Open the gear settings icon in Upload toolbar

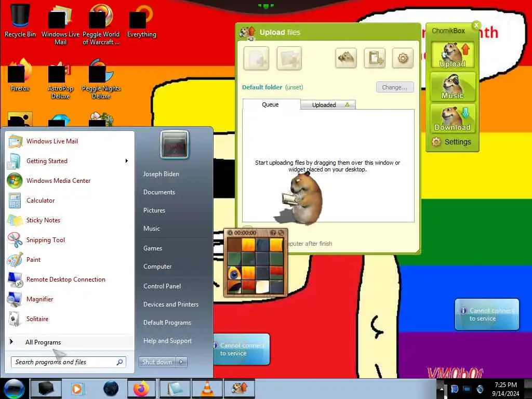403,58
